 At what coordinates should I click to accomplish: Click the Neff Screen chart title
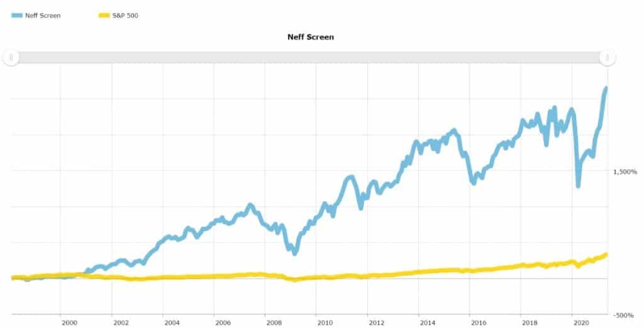(311, 37)
